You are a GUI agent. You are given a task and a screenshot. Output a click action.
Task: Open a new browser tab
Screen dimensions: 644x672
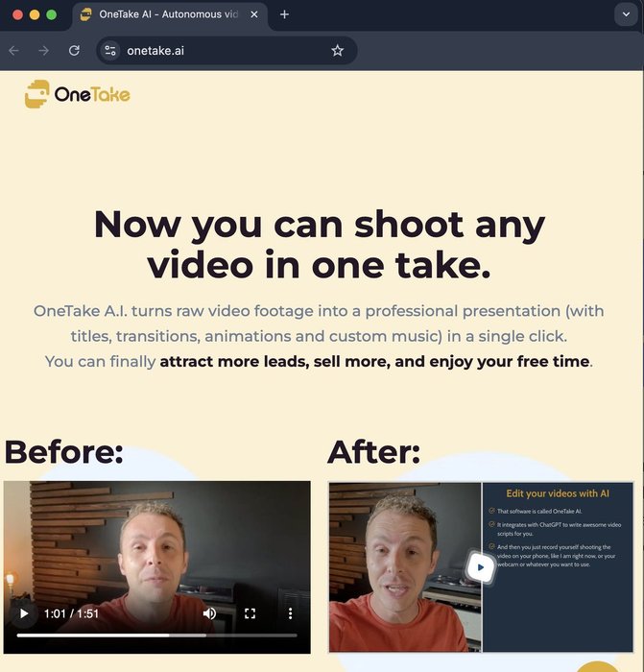(x=284, y=14)
